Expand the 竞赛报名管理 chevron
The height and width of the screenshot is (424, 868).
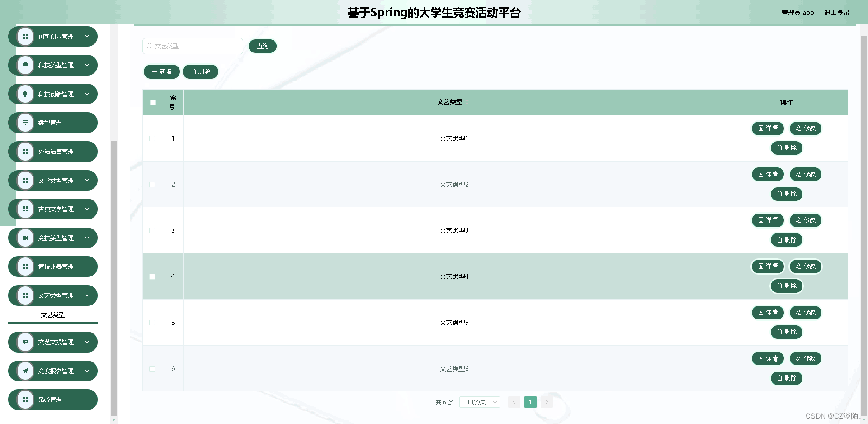click(x=87, y=371)
